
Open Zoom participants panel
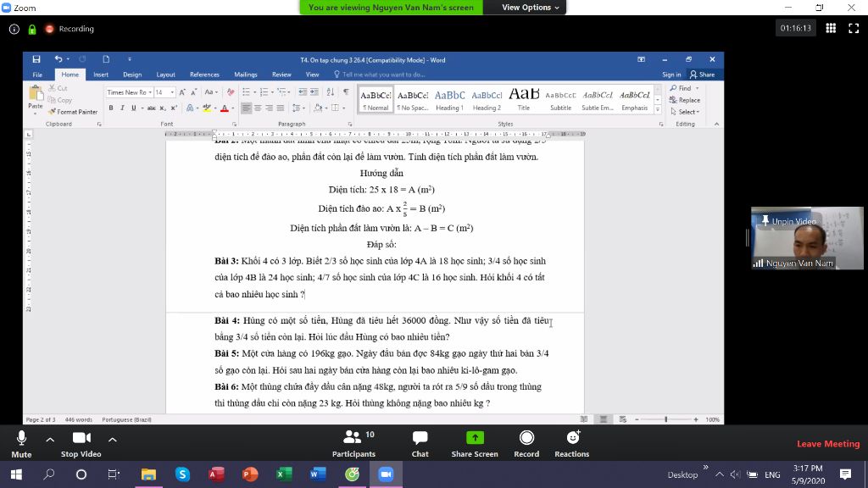tap(353, 444)
